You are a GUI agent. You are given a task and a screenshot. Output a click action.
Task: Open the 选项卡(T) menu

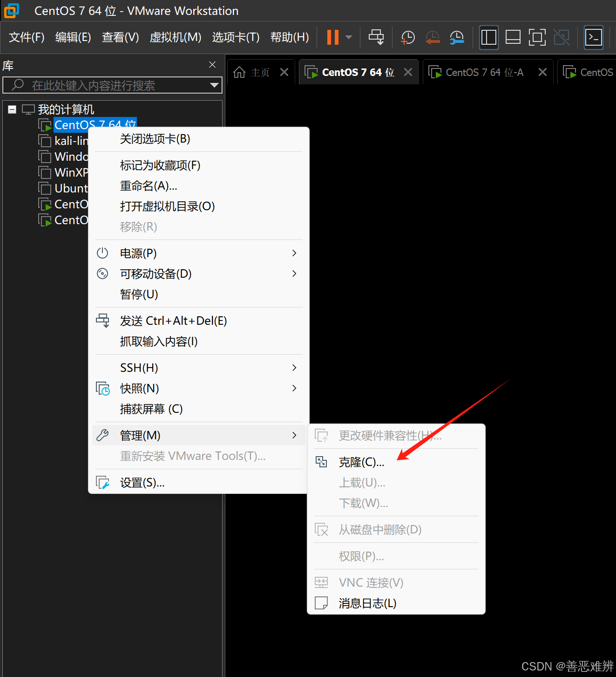click(x=236, y=37)
